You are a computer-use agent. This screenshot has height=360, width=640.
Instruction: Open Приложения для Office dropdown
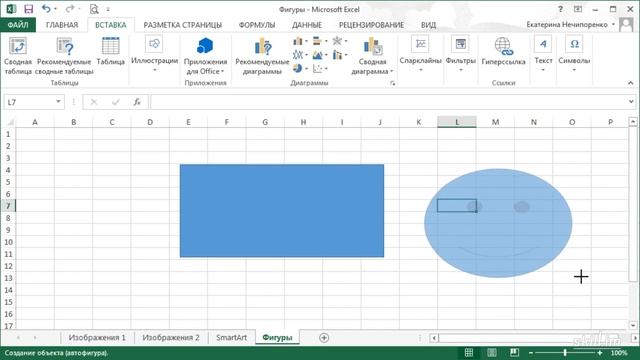coord(205,56)
